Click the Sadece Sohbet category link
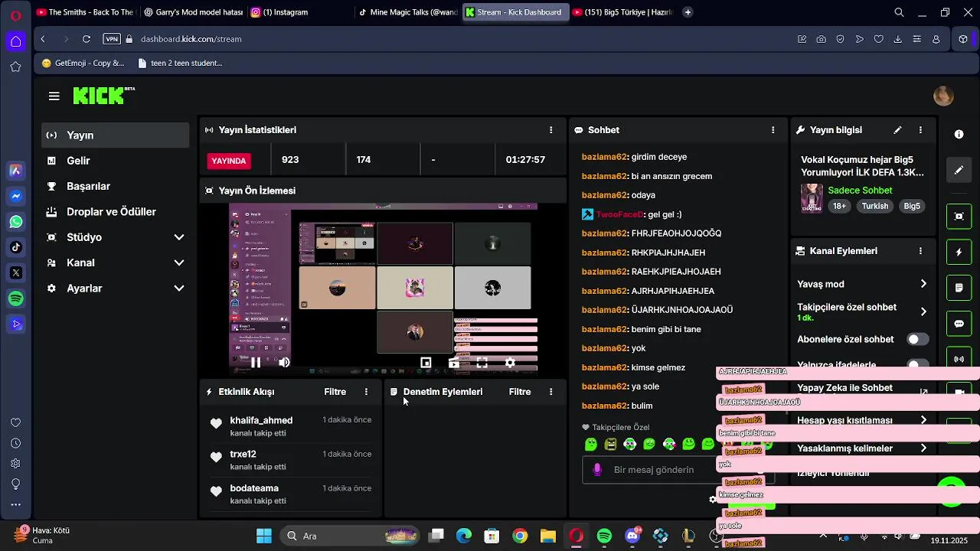Screen dimensions: 980x551 coord(860,191)
